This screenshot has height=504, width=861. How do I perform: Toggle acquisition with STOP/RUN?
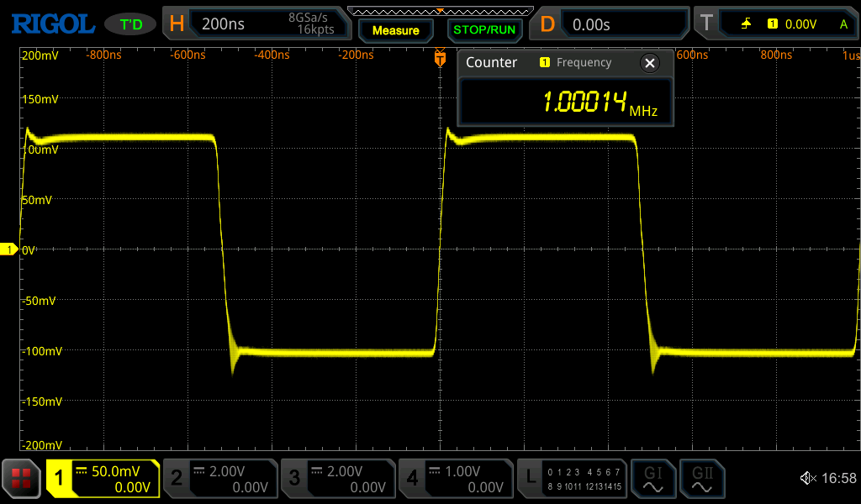(x=483, y=29)
